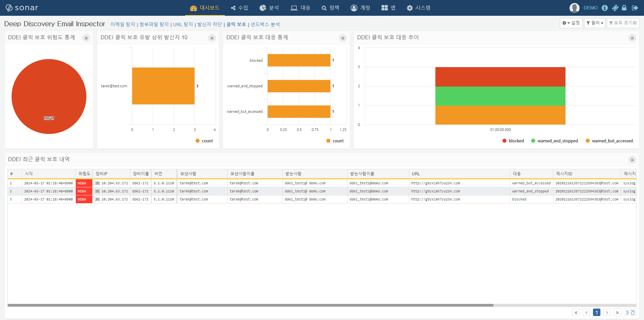
Task: Click the tarek@test.com bar
Action: pos(163,86)
